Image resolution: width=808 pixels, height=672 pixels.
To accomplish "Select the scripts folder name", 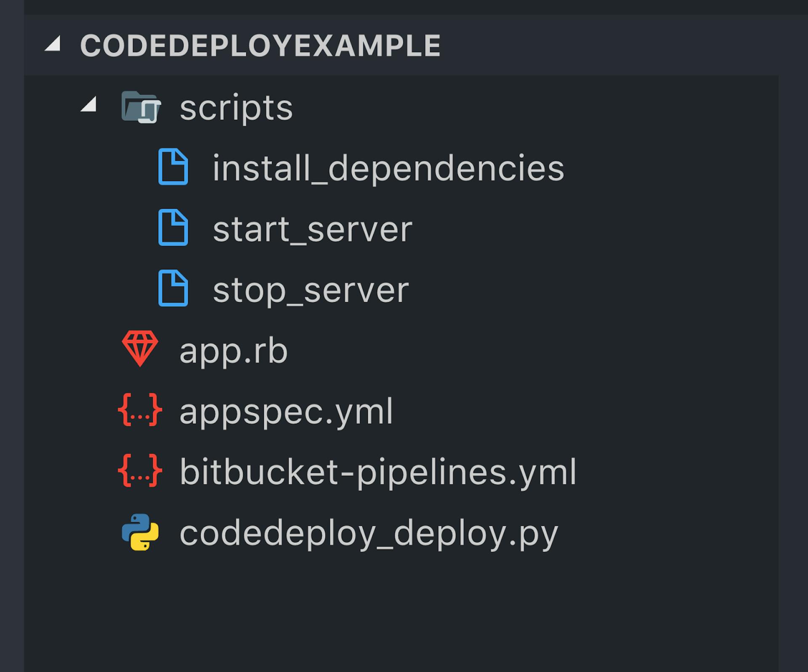I will click(x=236, y=108).
